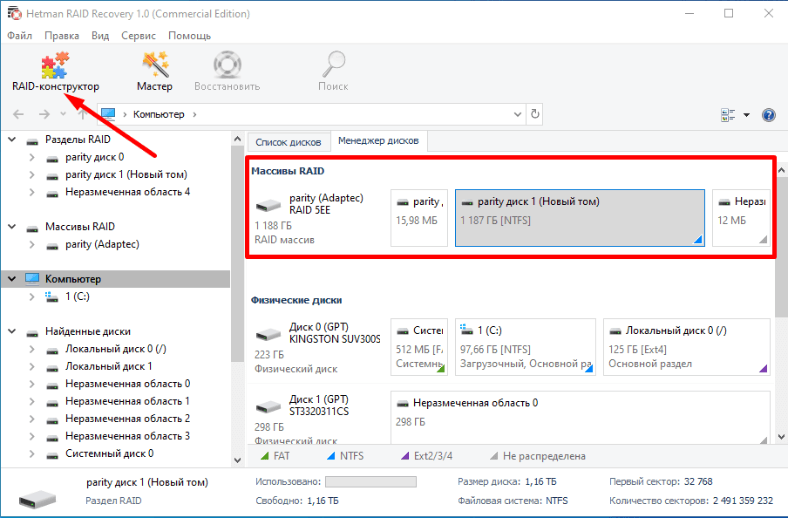The height and width of the screenshot is (518, 788).
Task: Click the Поиск magnifier icon
Action: pyautogui.click(x=333, y=64)
